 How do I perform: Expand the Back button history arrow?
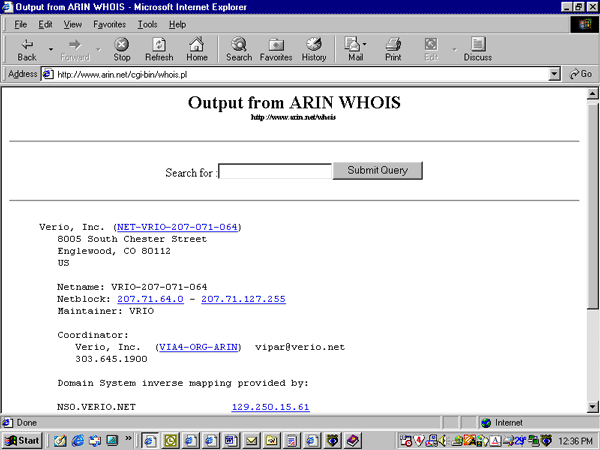point(48,45)
